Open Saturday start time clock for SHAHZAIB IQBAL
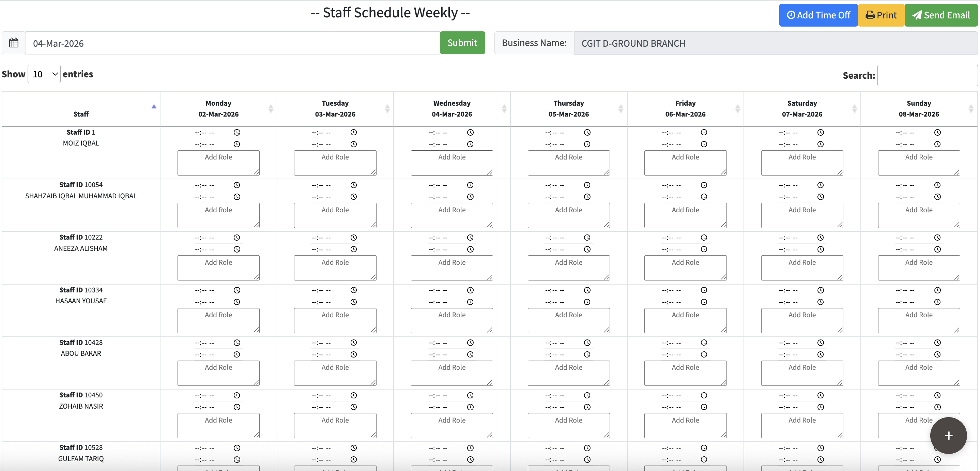The height and width of the screenshot is (471, 980). point(821,185)
